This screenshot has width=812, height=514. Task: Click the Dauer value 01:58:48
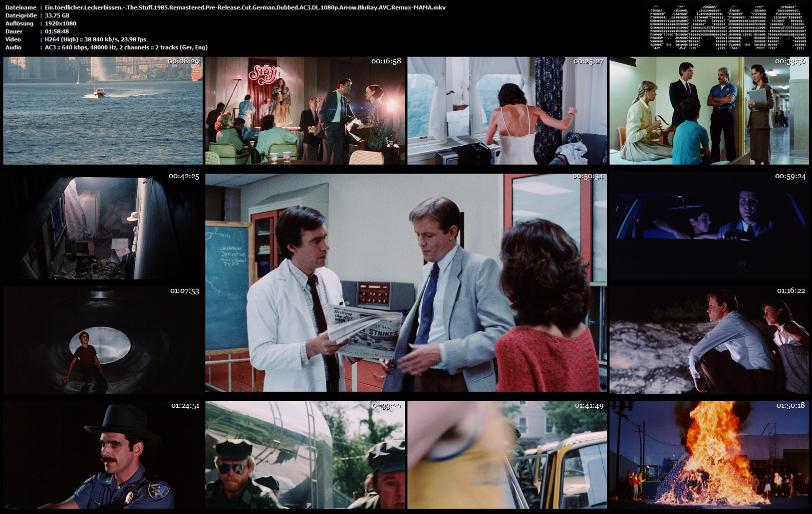56,31
